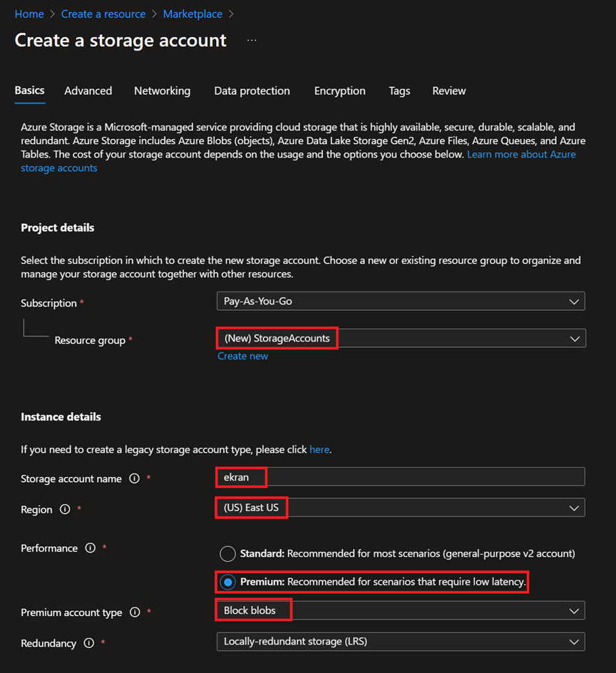
Task: Select Standard performance radio button
Action: [227, 554]
